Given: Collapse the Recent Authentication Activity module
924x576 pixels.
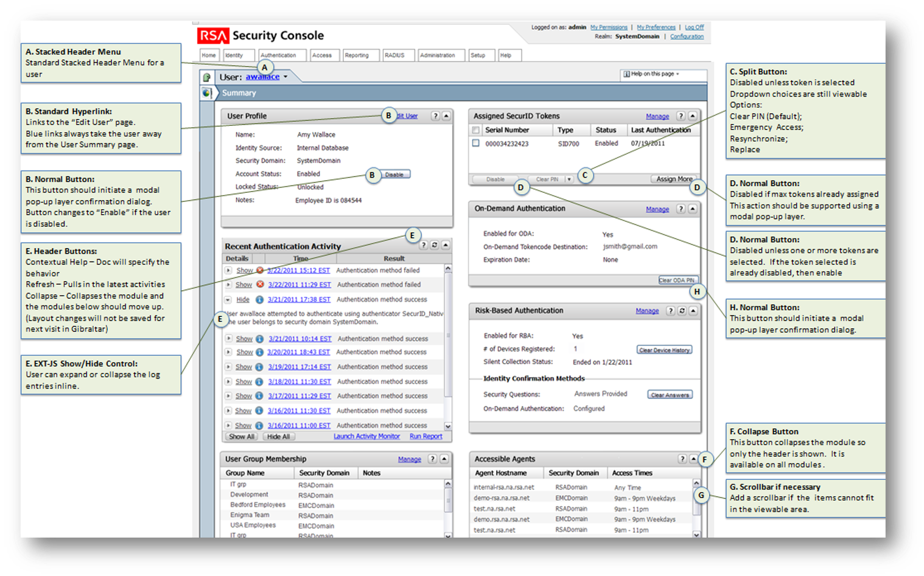Looking at the screenshot, I should [446, 245].
